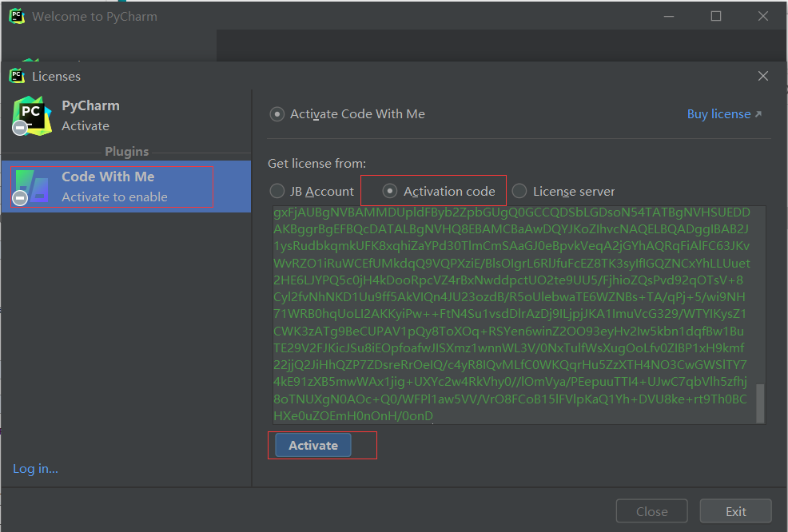This screenshot has width=788, height=532.
Task: Click the 'Get license from:' label
Action: (316, 163)
